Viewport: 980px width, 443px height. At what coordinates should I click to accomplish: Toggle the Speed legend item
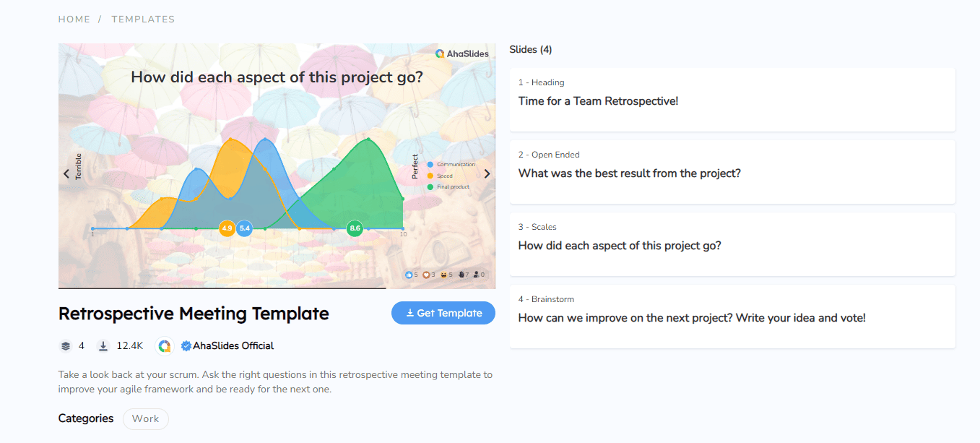pos(441,176)
